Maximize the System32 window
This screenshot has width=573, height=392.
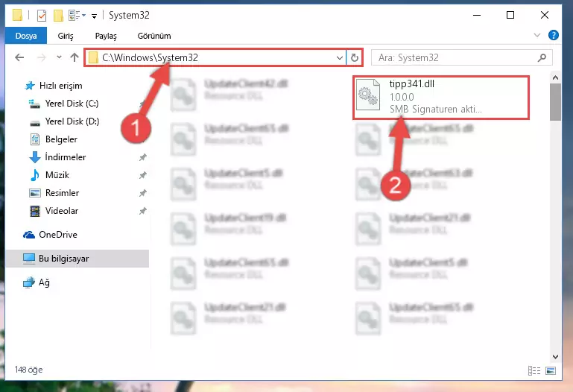tap(510, 15)
